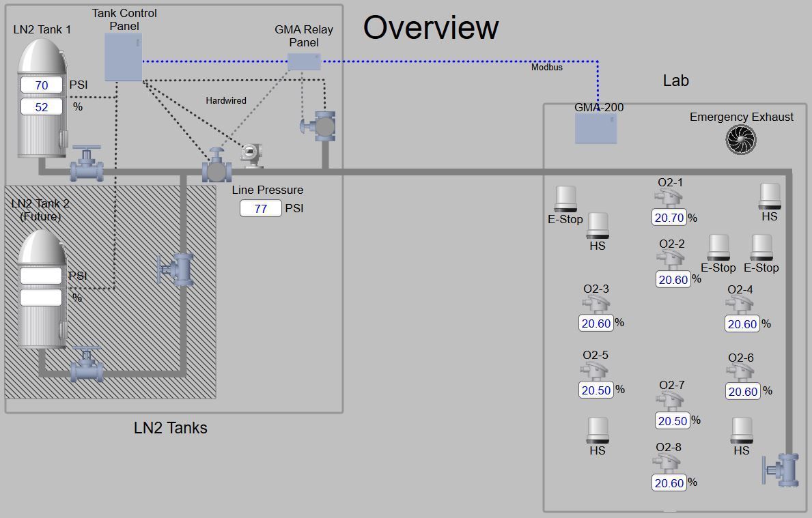This screenshot has width=812, height=518.
Task: Click the O2-2 reading 20.60
Action: (673, 279)
